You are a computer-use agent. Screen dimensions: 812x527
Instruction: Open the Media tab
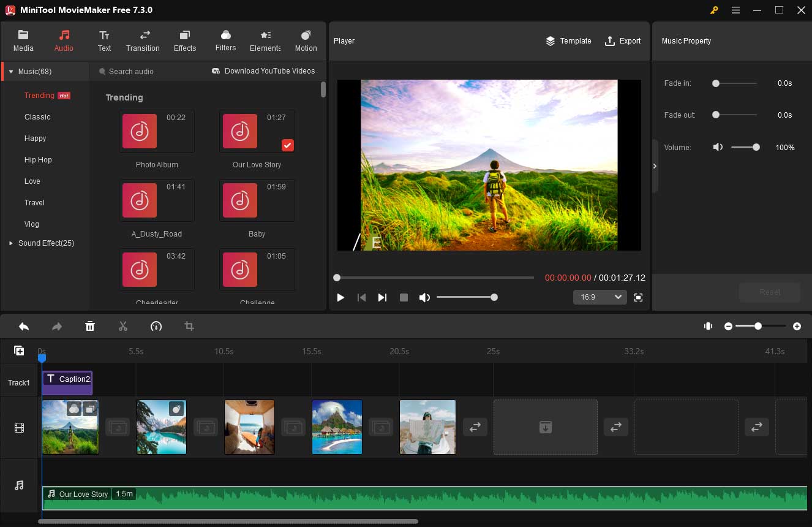pyautogui.click(x=23, y=41)
